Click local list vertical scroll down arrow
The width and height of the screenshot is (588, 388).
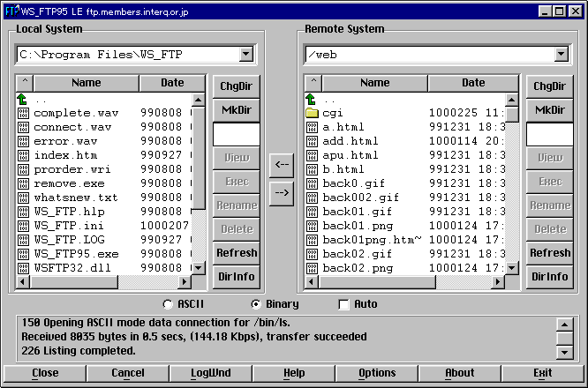coord(199,268)
